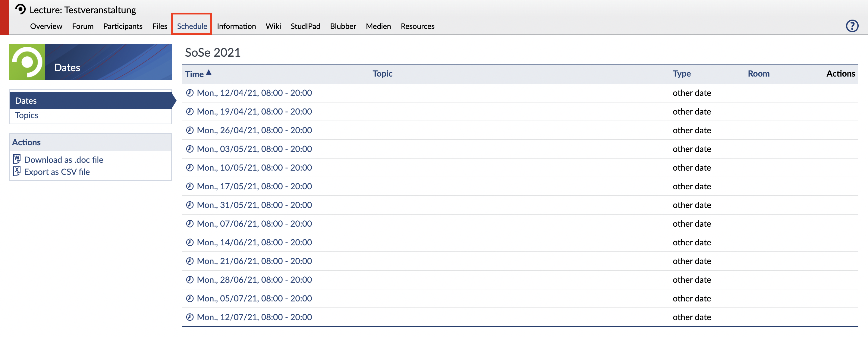Image resolution: width=868 pixels, height=337 pixels.
Task: Switch to the StudIPad tab
Action: [x=305, y=26]
